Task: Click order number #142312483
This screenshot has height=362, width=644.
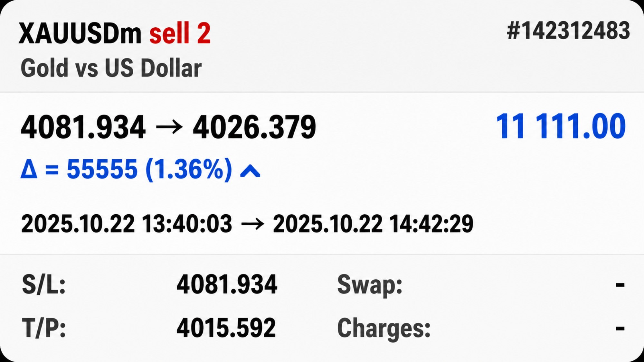Action: (568, 31)
